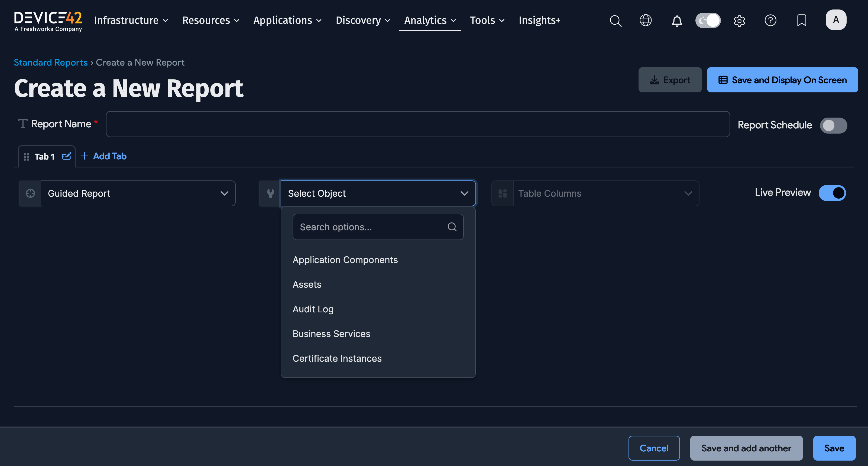
Task: Open the Guided Report dropdown
Action: 138,193
